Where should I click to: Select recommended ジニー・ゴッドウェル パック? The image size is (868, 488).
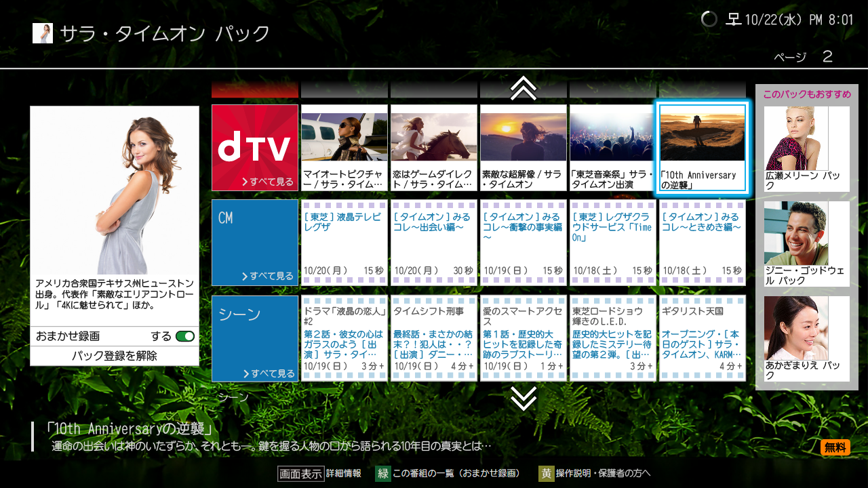coord(807,243)
